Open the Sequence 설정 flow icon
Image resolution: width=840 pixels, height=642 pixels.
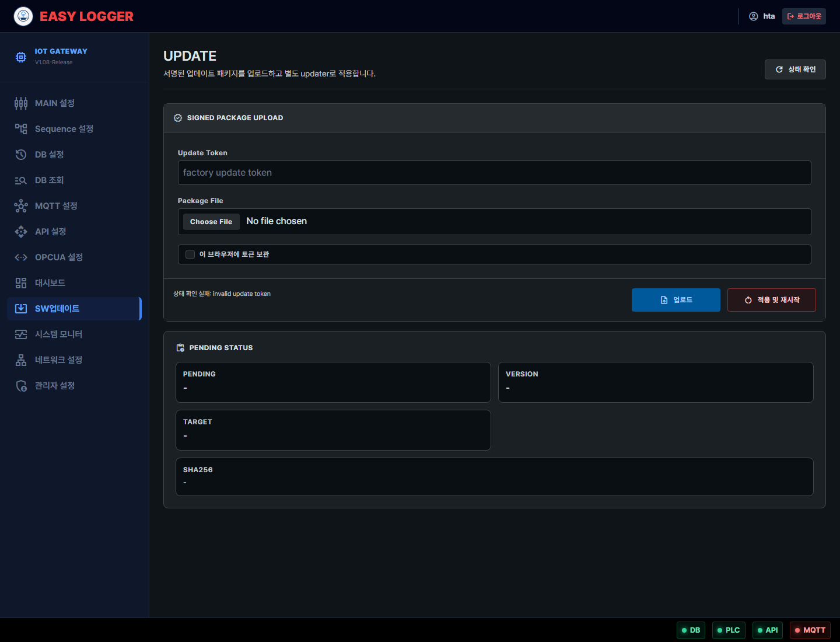coord(21,129)
